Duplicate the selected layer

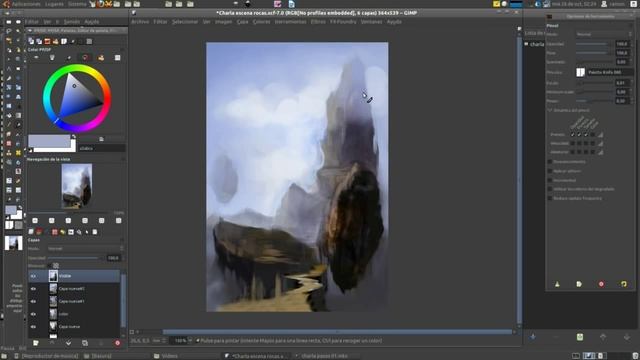pos(85,343)
